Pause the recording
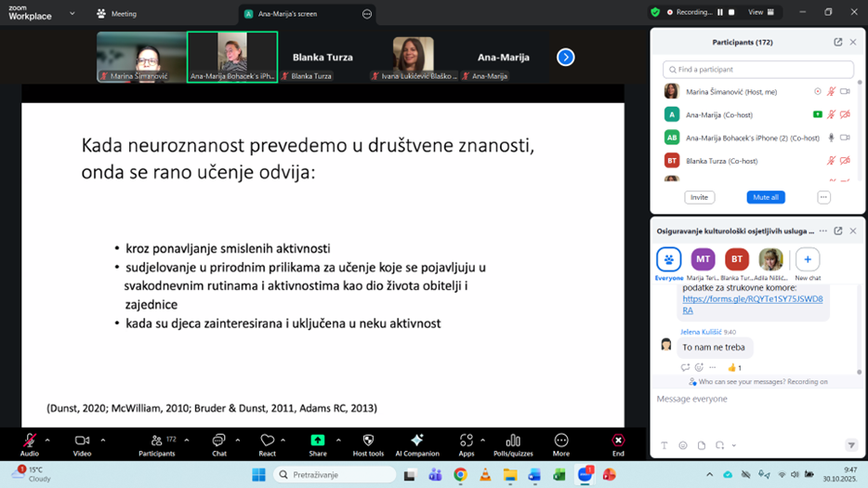This screenshot has height=488, width=868. [719, 12]
